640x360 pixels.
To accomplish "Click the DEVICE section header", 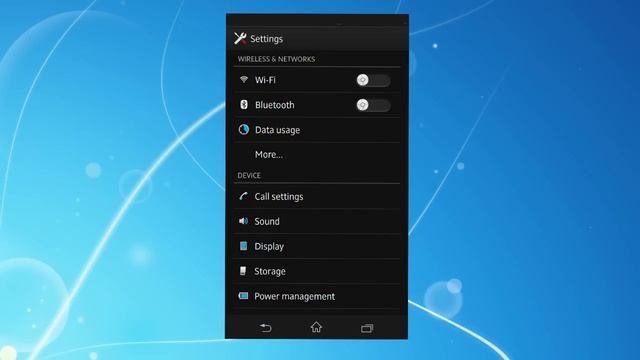I will pyautogui.click(x=249, y=176).
